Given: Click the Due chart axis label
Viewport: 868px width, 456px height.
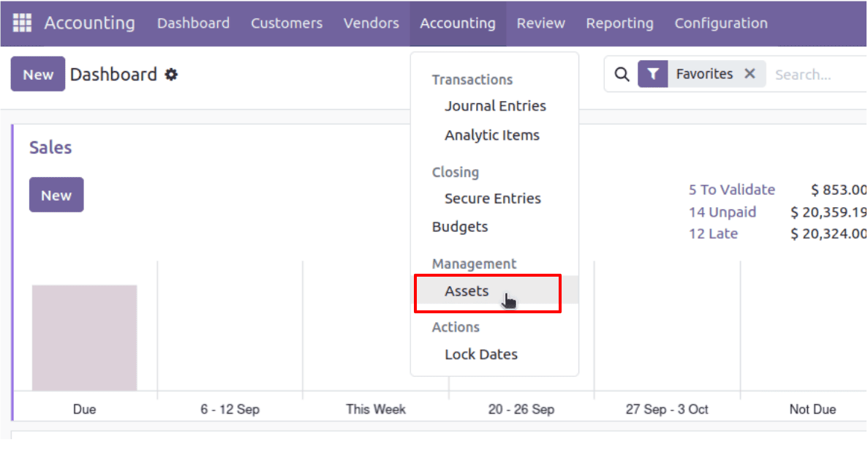Looking at the screenshot, I should pos(84,409).
